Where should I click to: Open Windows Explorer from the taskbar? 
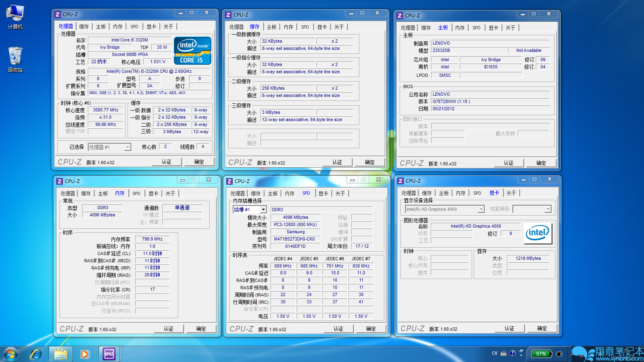click(x=61, y=354)
